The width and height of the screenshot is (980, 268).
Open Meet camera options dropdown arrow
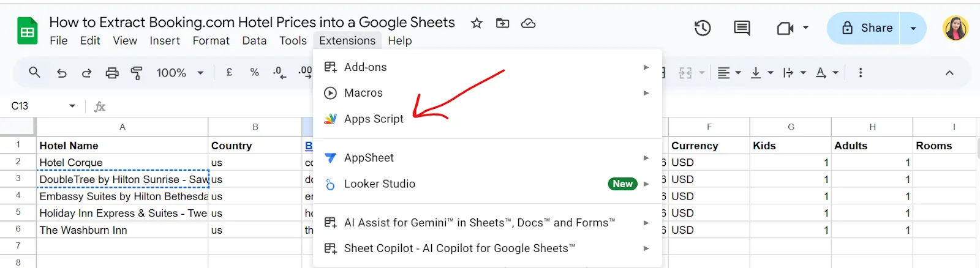(x=805, y=28)
